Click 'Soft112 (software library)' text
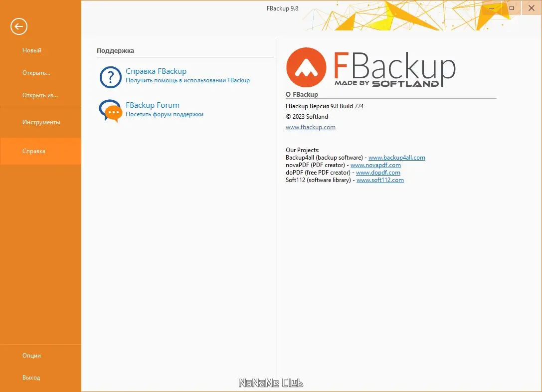The image size is (542, 392). [x=318, y=180]
